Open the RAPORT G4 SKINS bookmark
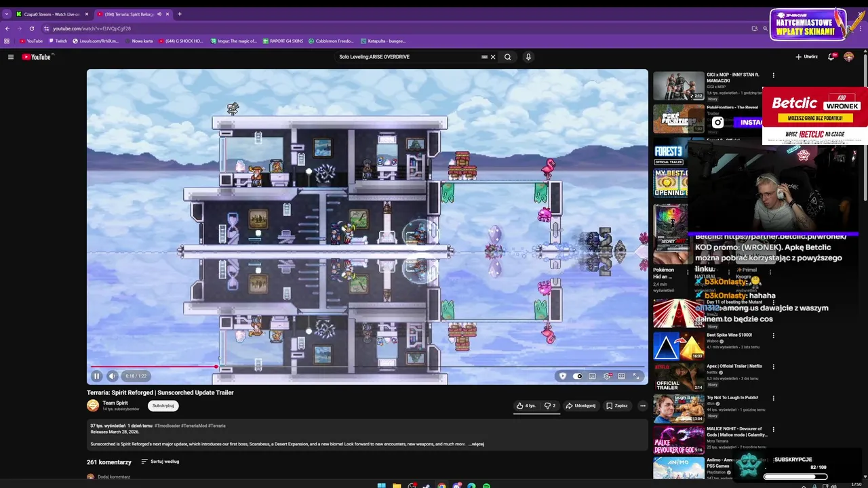 point(283,41)
